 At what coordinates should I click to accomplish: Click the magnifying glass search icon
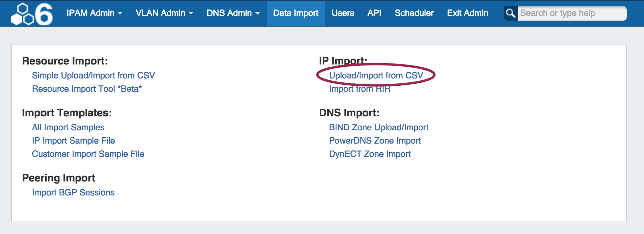(511, 13)
